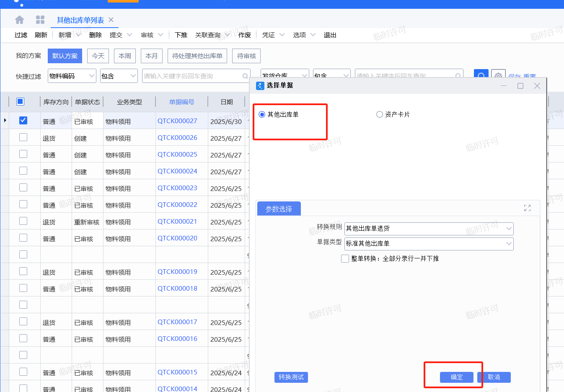
Task: Click 下推 in the toolbar
Action: [x=181, y=35]
